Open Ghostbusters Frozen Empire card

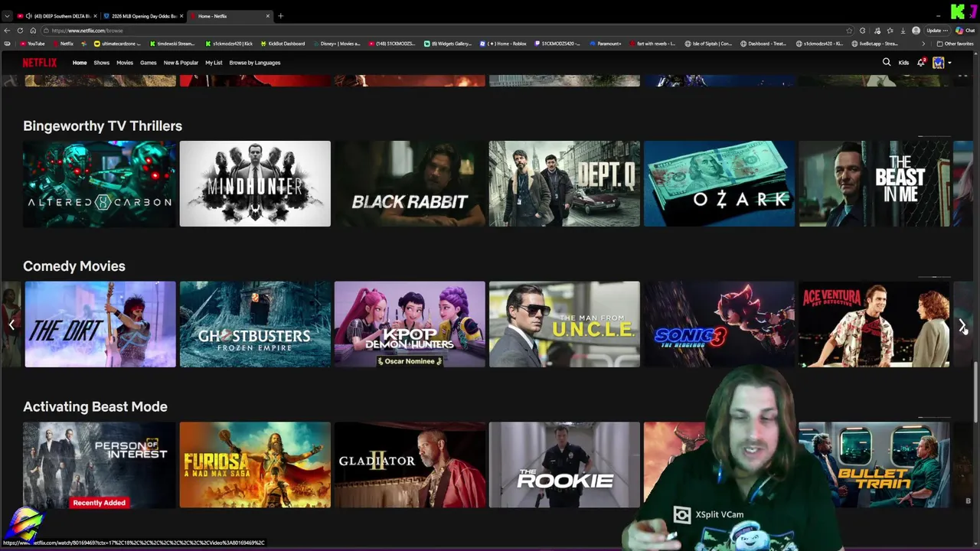(255, 324)
